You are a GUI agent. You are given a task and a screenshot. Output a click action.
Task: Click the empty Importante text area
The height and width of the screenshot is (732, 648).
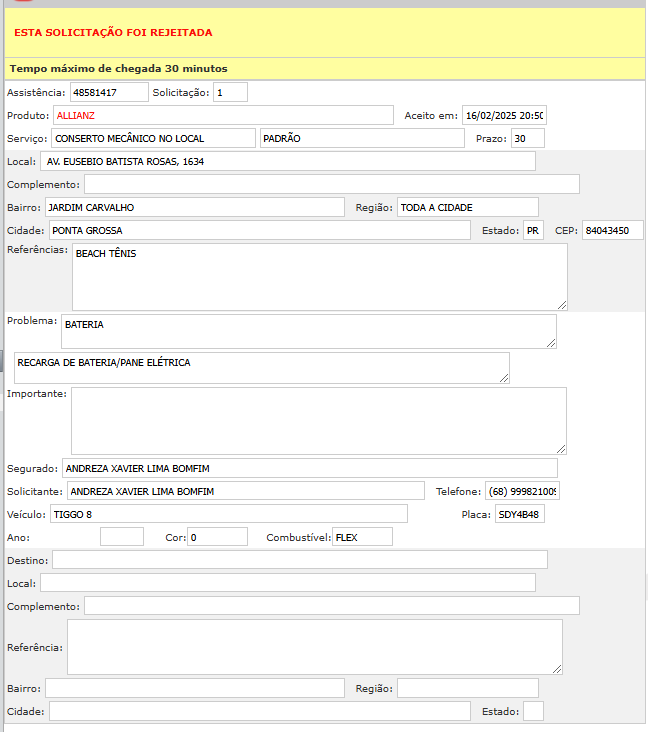(318, 421)
